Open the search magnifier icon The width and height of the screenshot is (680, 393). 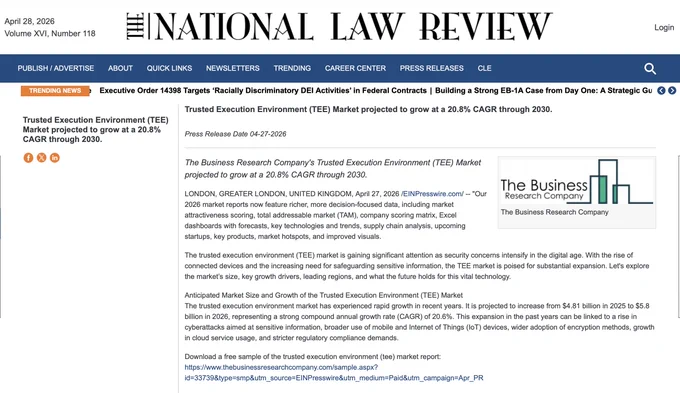(650, 69)
